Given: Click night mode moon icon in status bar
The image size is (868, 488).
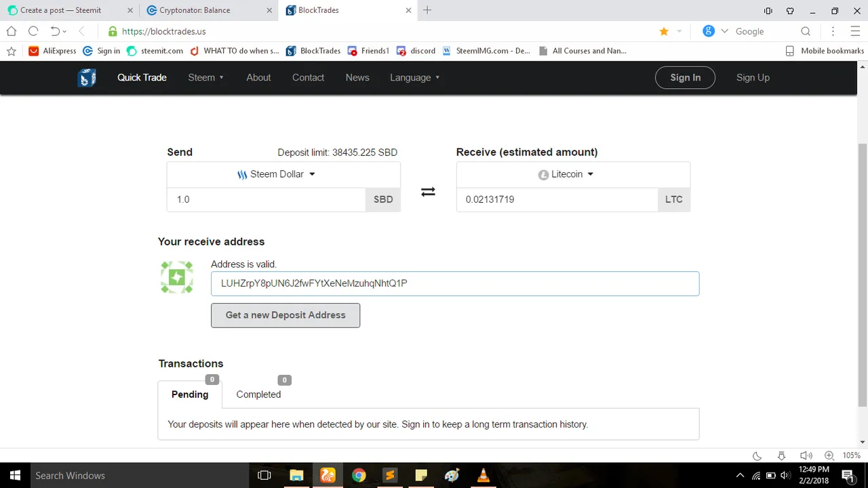Looking at the screenshot, I should coord(757,455).
